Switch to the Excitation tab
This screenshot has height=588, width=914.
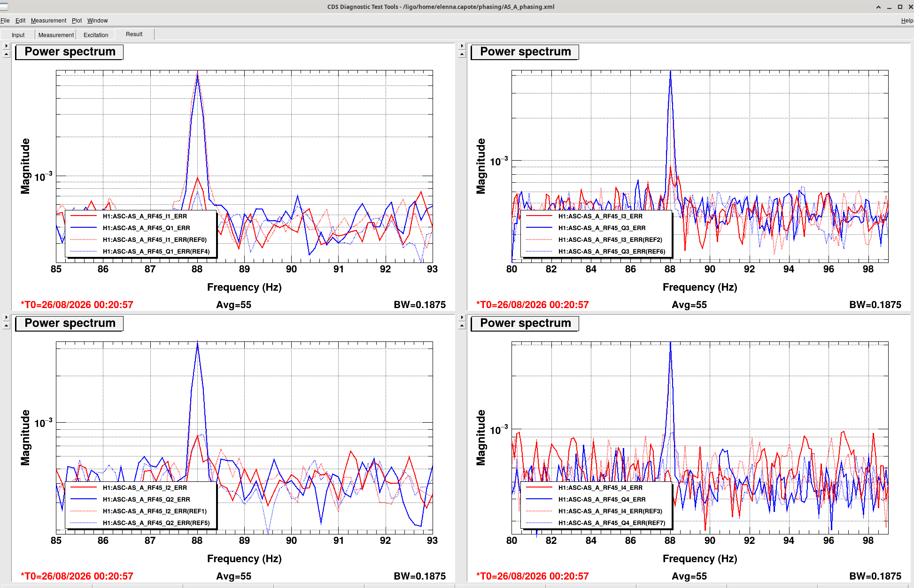point(96,35)
